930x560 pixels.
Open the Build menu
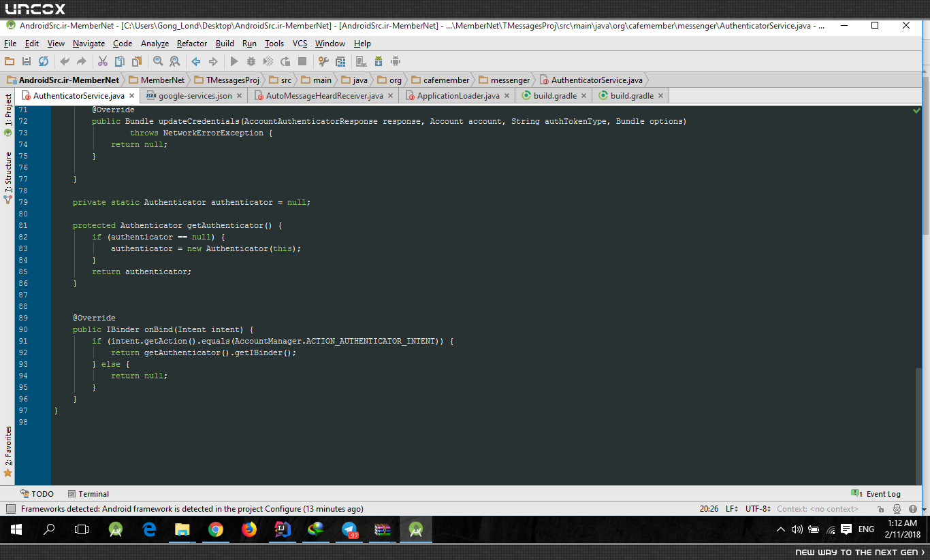(x=225, y=44)
